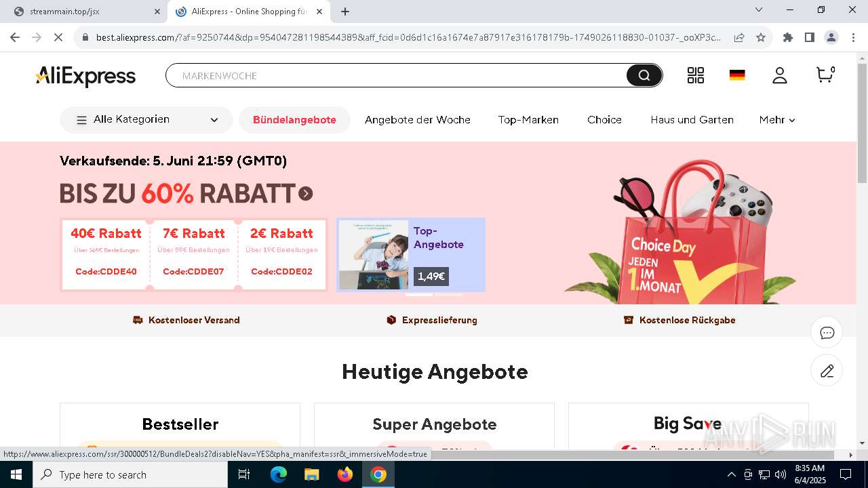Screen dimensions: 868x488
Task: Toggle Chrome side panel icon
Action: tap(810, 37)
